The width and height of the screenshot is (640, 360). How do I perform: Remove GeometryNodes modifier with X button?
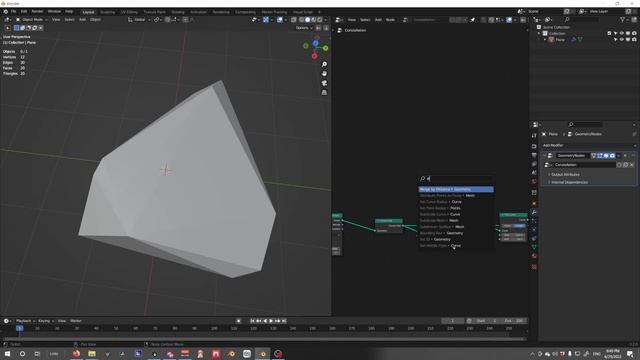625,156
